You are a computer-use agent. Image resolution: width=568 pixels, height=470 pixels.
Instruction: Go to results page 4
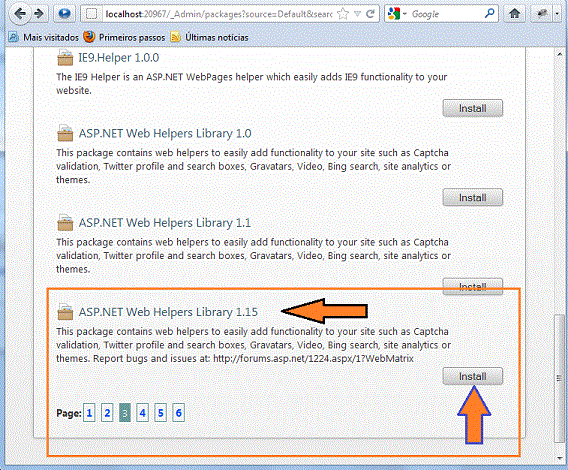[142, 413]
